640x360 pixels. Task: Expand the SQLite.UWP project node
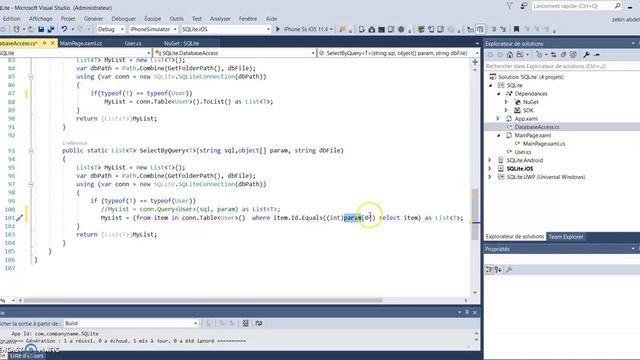pyautogui.click(x=490, y=177)
